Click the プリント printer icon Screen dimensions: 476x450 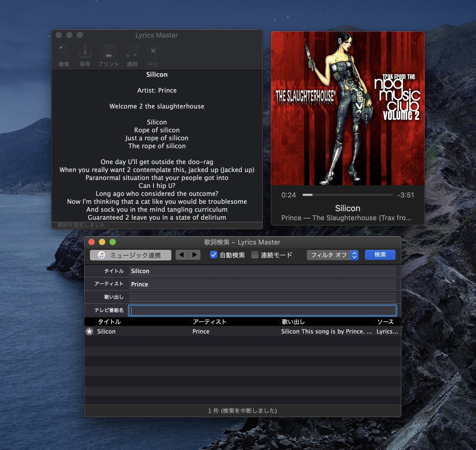108,51
